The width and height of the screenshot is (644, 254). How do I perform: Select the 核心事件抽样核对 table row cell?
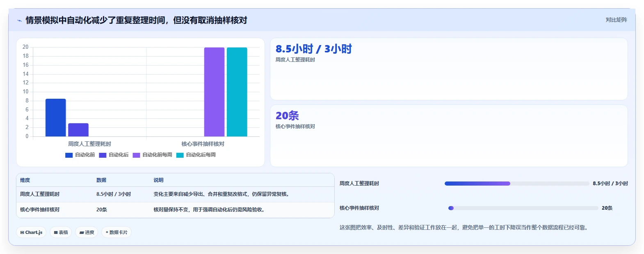tap(40, 210)
